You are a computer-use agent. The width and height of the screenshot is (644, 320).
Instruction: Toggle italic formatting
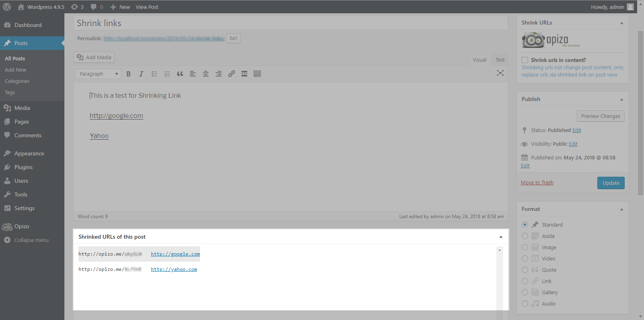[141, 74]
